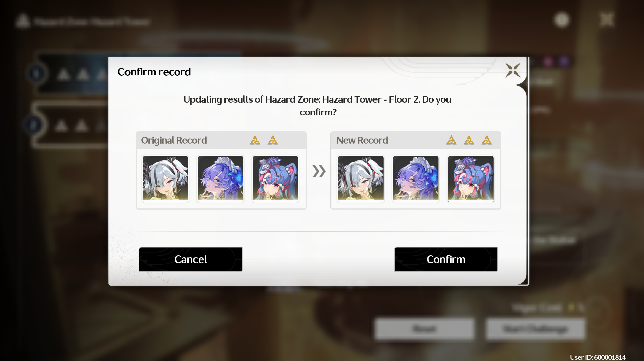Click first gold star icon in Original Record

(255, 140)
